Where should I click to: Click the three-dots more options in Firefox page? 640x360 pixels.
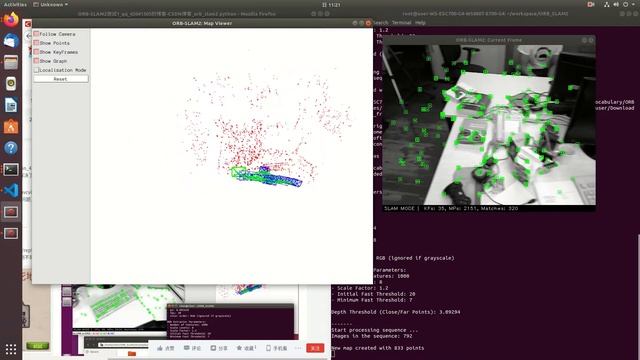(x=298, y=348)
